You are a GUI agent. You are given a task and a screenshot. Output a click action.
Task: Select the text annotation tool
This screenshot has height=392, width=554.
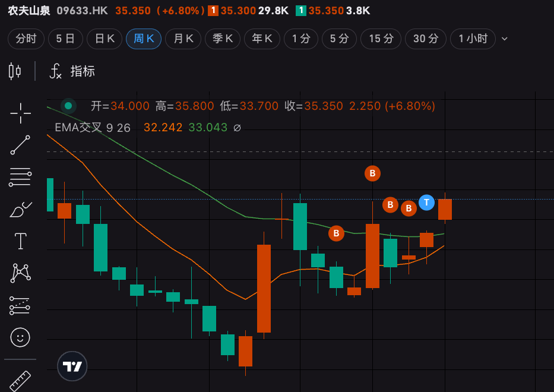20,241
